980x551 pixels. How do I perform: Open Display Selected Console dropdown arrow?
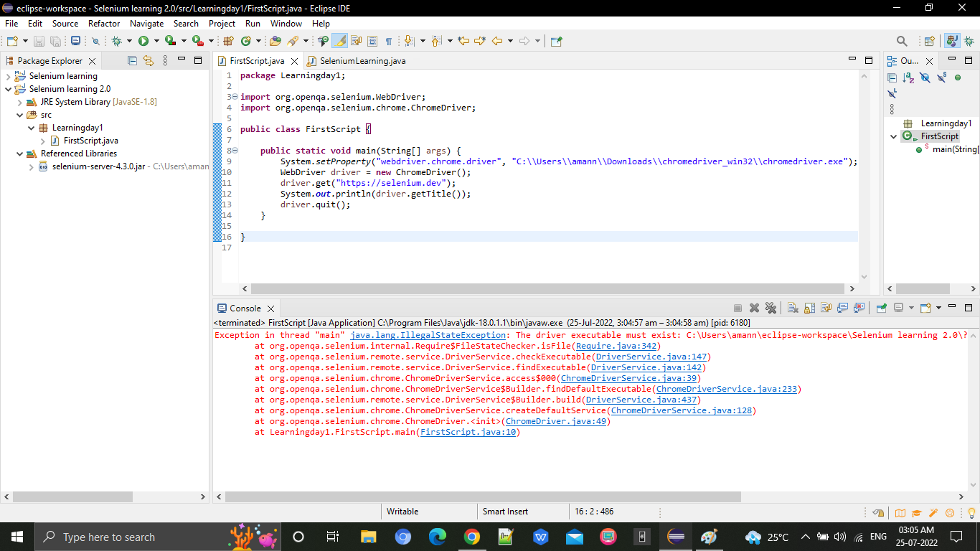click(x=912, y=308)
